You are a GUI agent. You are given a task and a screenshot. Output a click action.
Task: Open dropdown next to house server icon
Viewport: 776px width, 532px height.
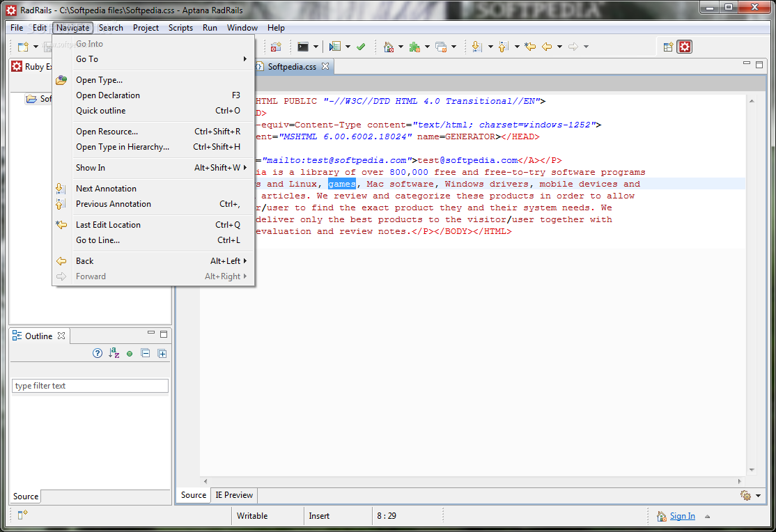pyautogui.click(x=401, y=47)
